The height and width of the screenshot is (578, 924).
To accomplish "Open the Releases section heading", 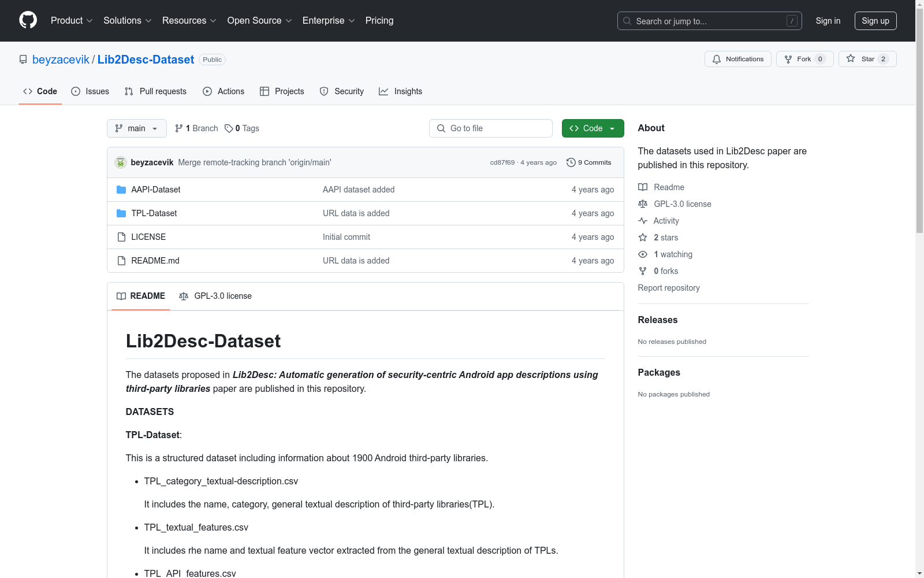I will pos(658,320).
